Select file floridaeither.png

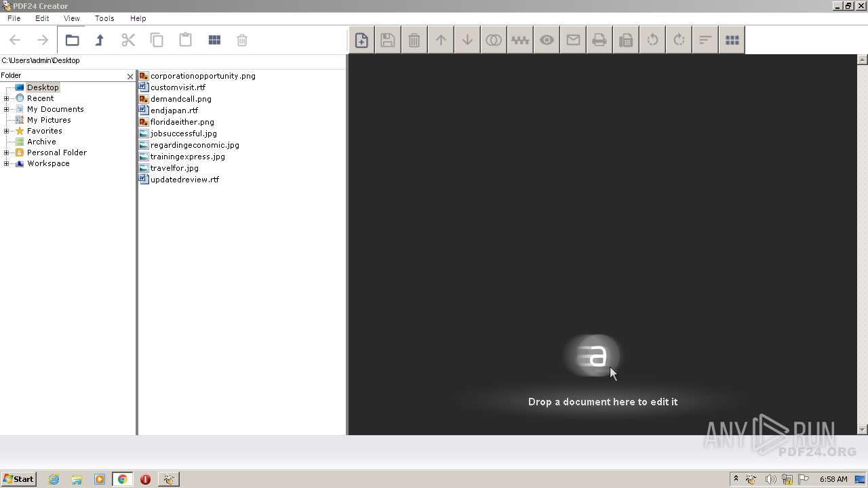(x=182, y=122)
